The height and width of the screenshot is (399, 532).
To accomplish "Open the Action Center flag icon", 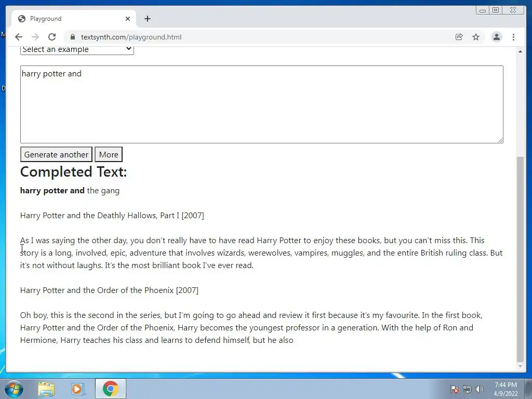I will (455, 389).
